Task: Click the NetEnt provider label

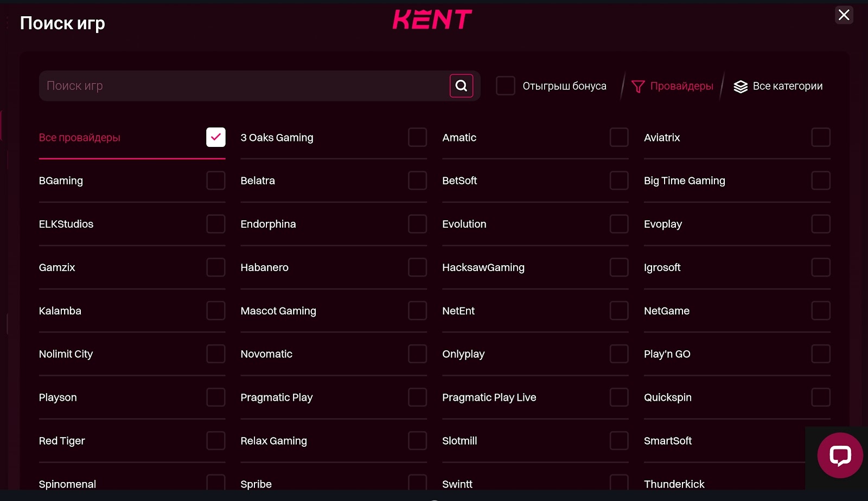Action: tap(458, 311)
